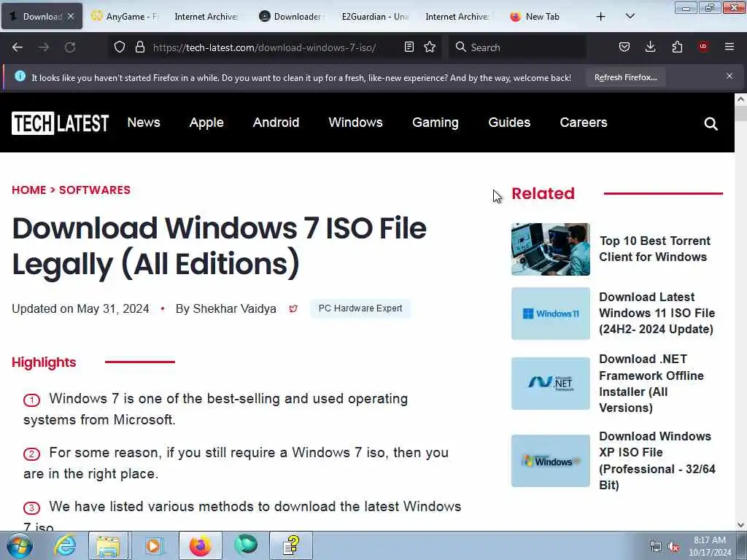Open the Guides menu item
This screenshot has height=560, width=747.
(508, 122)
